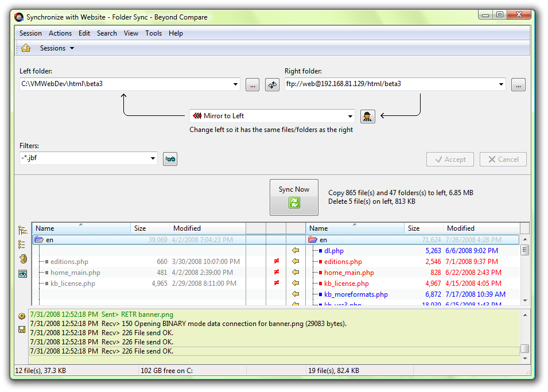The image size is (548, 392).
Task: Click the left pane en folder icon
Action: (39, 240)
